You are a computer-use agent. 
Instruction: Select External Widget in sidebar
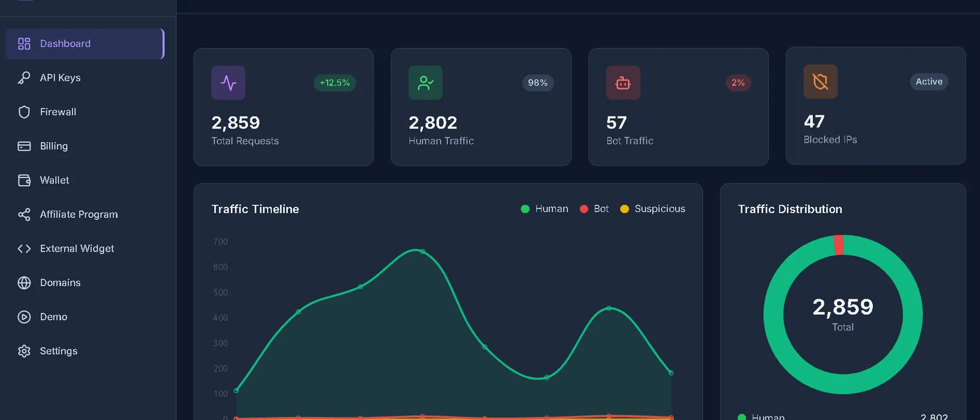pyautogui.click(x=85, y=249)
